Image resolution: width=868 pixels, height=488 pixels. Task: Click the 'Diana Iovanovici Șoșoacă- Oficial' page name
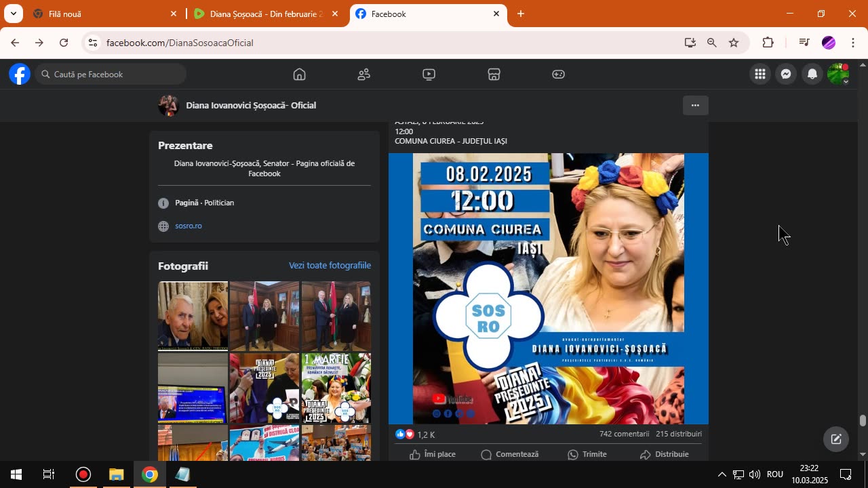tap(251, 105)
